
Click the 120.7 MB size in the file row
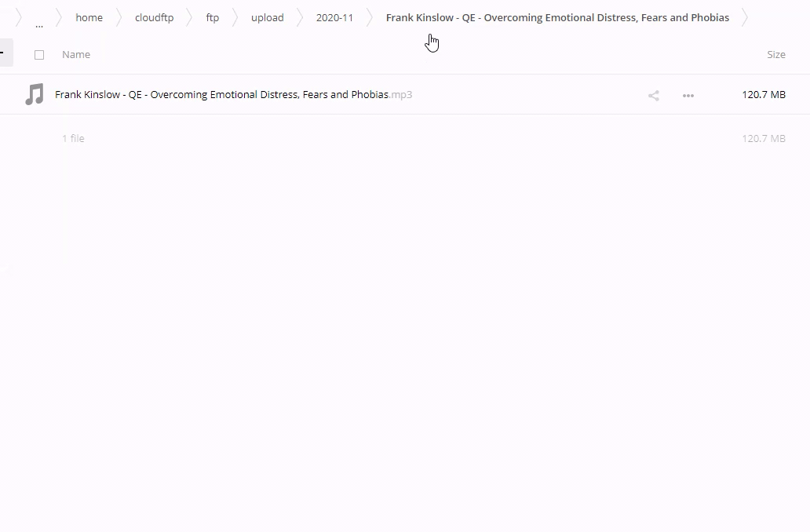pyautogui.click(x=763, y=95)
